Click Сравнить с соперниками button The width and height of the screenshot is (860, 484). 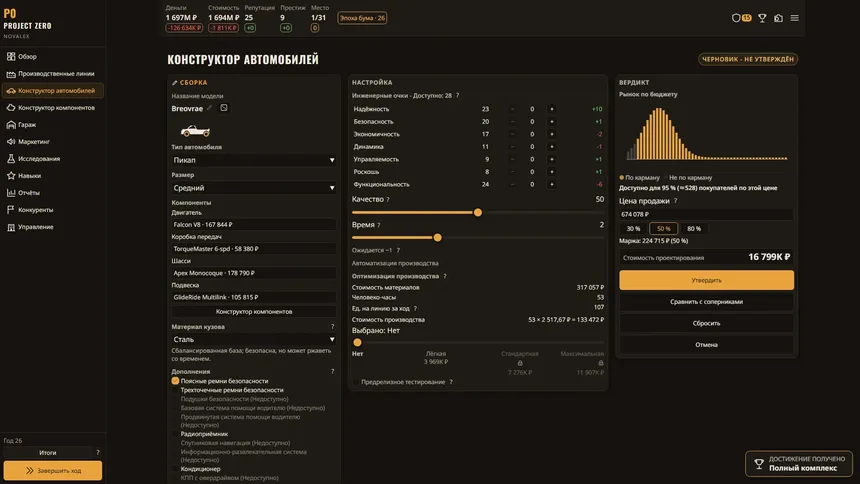(x=706, y=302)
